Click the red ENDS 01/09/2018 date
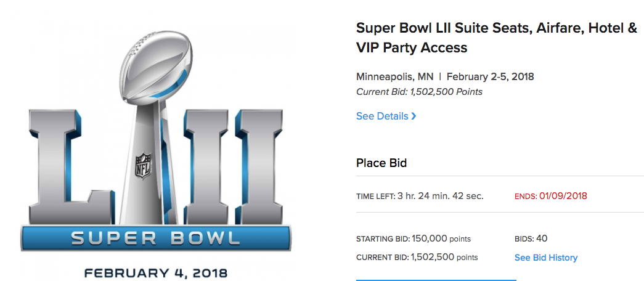The image size is (644, 281). (x=551, y=196)
